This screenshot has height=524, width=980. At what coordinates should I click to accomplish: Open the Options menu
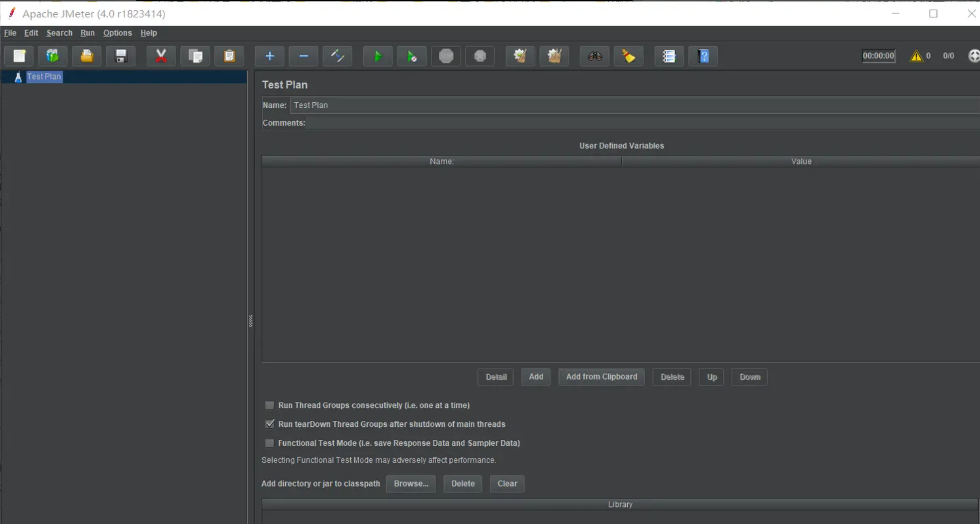point(117,33)
